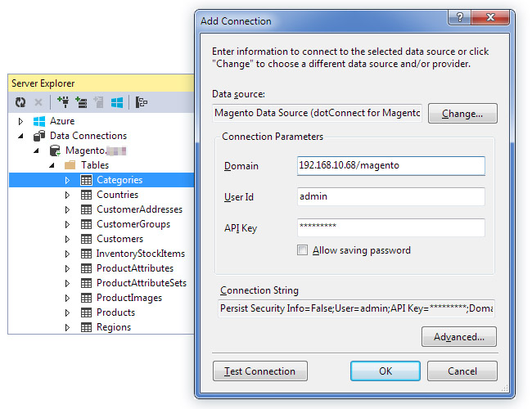The image size is (532, 409).
Task: Collapse the Data Connections node
Action: pos(21,136)
